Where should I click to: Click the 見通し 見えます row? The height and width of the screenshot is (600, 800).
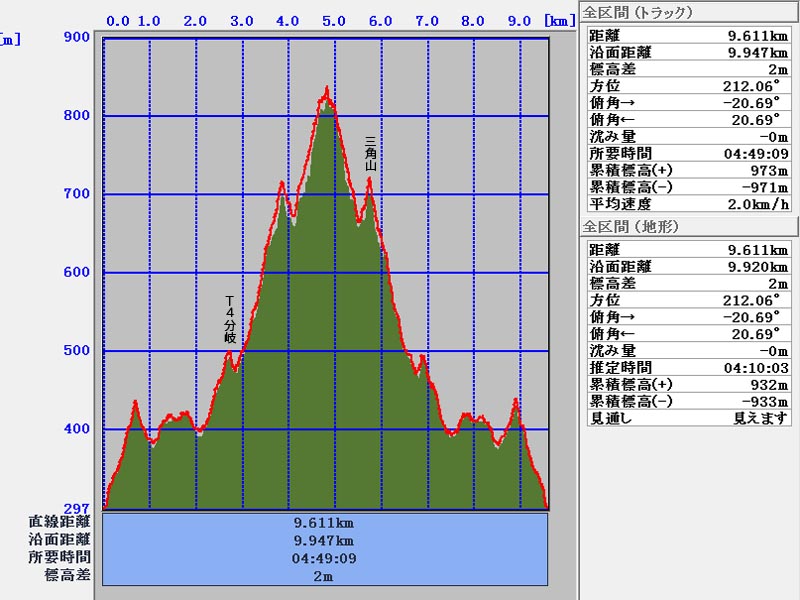pyautogui.click(x=687, y=418)
